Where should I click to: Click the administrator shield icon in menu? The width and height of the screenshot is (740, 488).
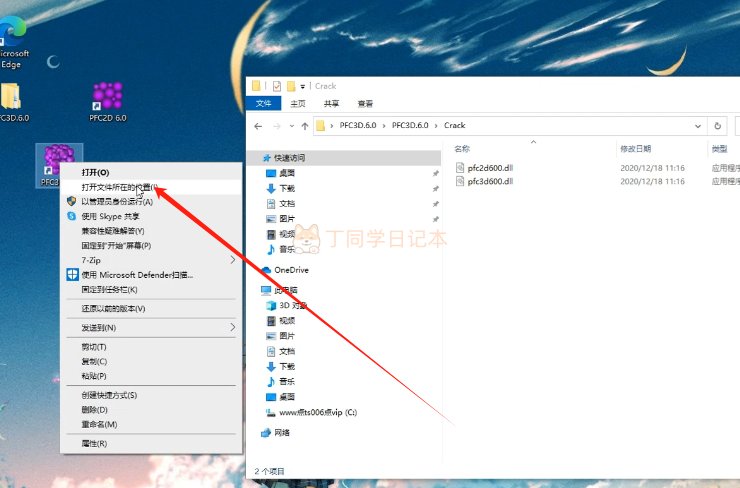coord(71,202)
